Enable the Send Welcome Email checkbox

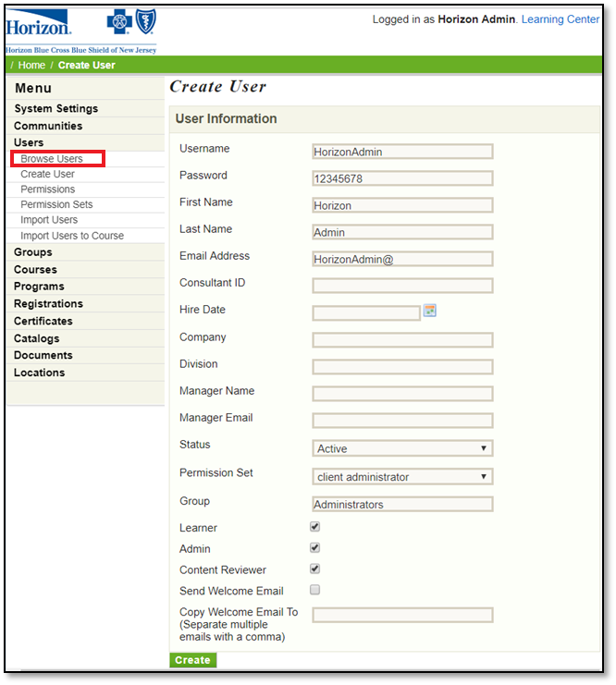tap(314, 590)
